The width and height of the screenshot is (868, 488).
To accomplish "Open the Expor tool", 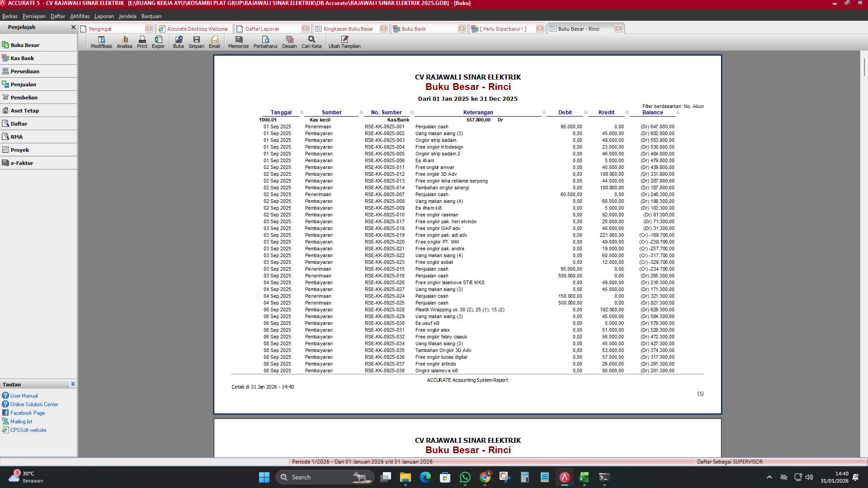I will pos(158,42).
